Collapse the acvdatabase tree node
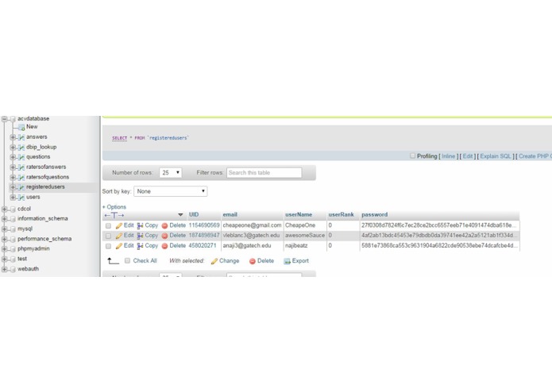Screen dimensions: 552x392 pyautogui.click(x=5, y=119)
